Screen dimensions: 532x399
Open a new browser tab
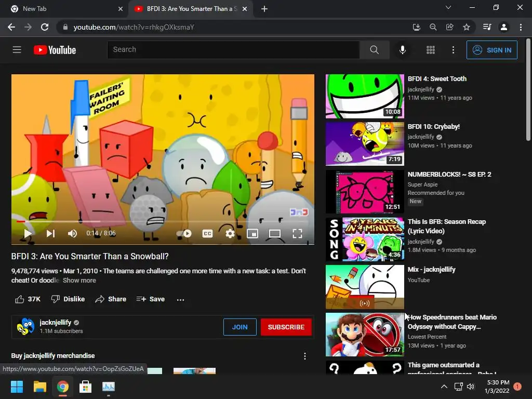(264, 9)
